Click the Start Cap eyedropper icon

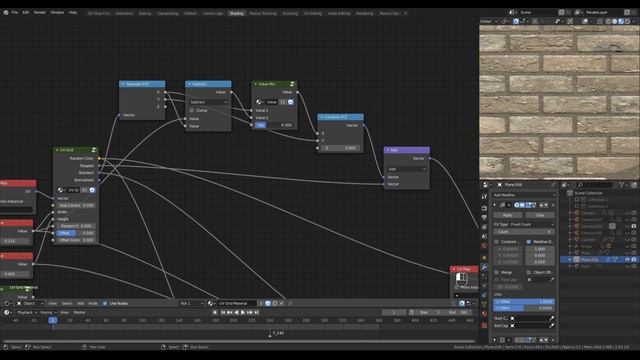tap(551, 318)
